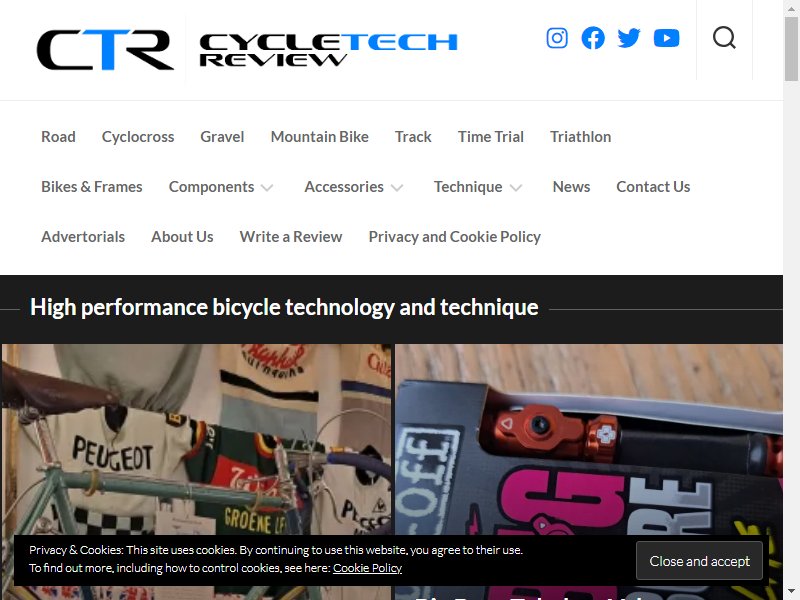Open the Twitter bird icon
Viewport: 800px width, 600px height.
[629, 38]
